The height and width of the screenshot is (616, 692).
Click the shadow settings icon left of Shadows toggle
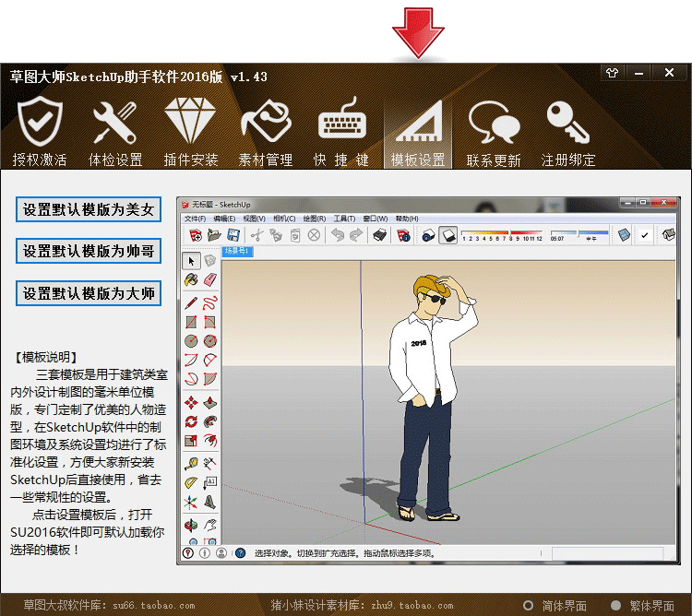pyautogui.click(x=428, y=235)
